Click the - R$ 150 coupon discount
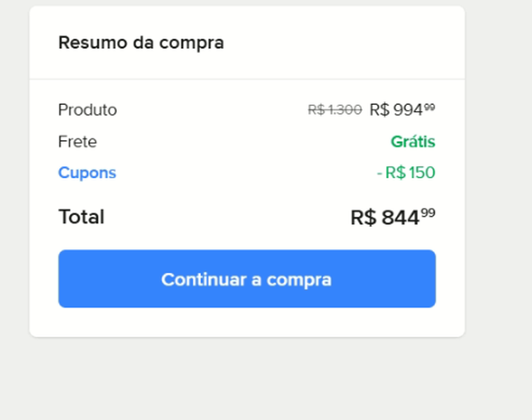 (406, 173)
